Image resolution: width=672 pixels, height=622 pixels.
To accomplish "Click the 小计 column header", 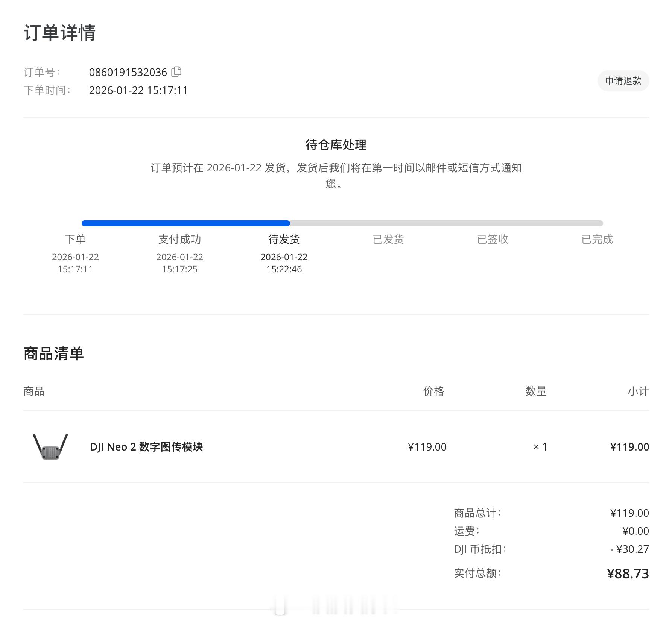I will click(x=638, y=391).
